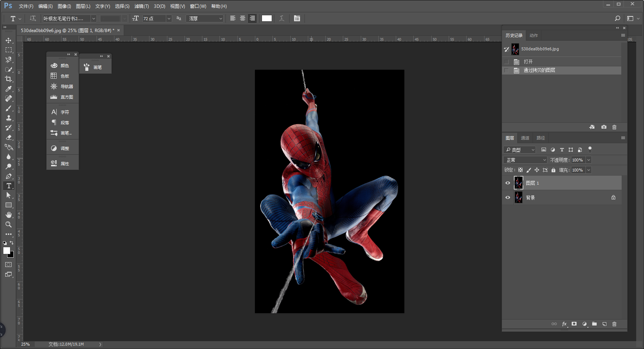This screenshot has height=349, width=644.
Task: Toggle history brush source for 打开 state
Action: [506, 62]
